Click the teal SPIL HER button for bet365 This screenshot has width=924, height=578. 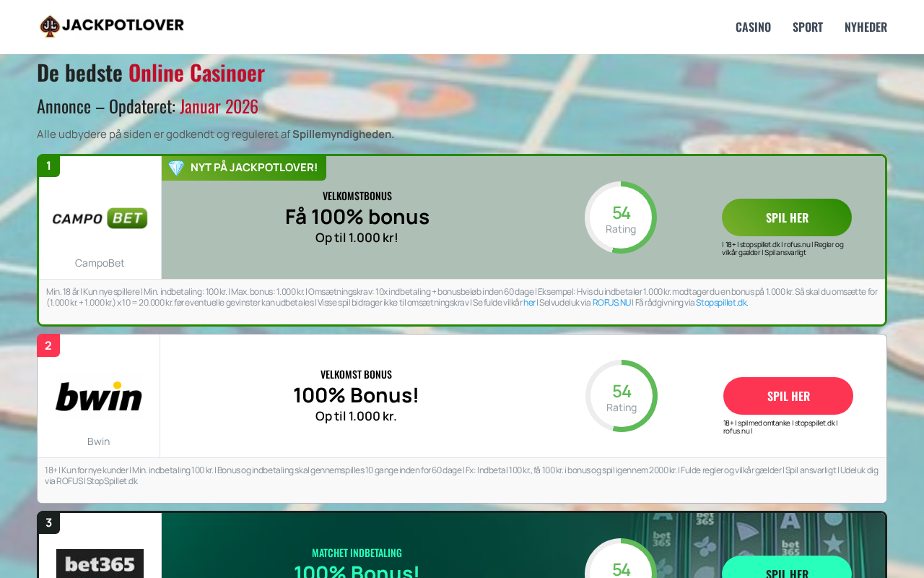(787, 567)
